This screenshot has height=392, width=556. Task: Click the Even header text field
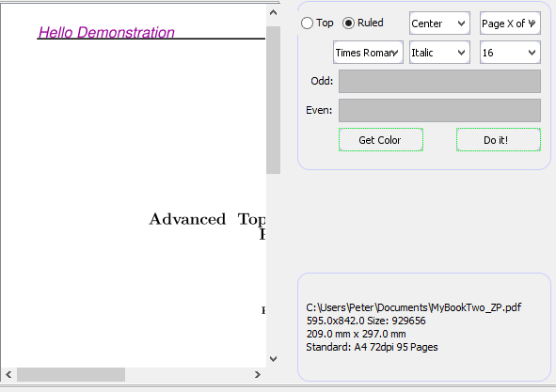(x=439, y=110)
